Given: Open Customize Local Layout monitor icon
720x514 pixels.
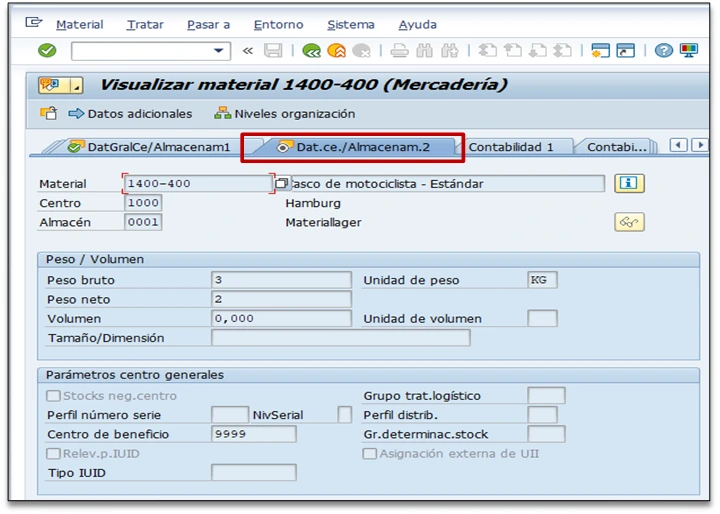Looking at the screenshot, I should [x=689, y=50].
